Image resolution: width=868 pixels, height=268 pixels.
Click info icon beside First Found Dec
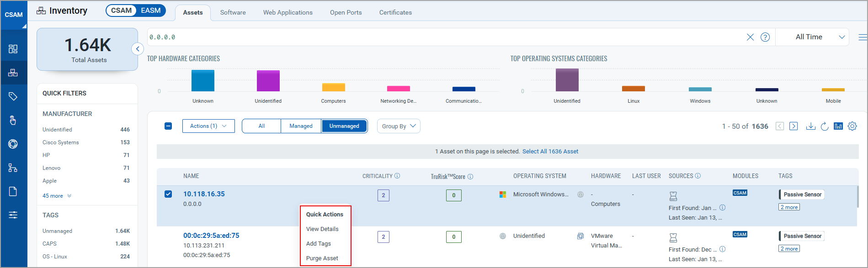(723, 249)
